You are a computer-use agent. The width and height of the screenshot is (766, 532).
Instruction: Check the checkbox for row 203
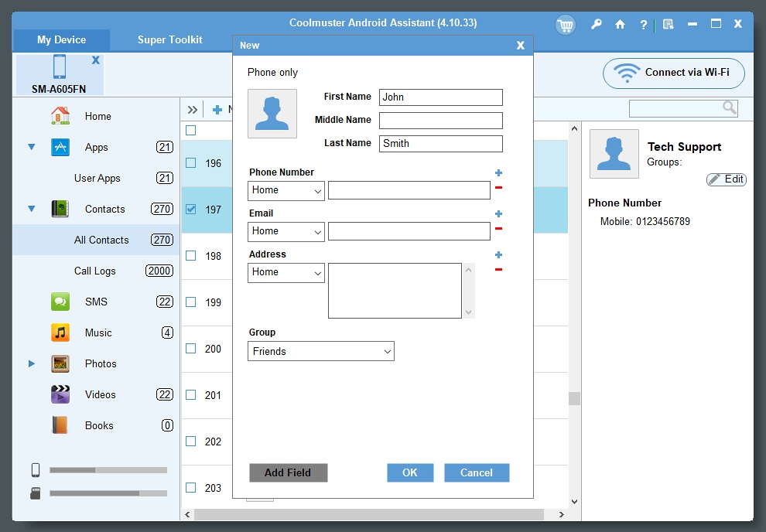point(191,488)
